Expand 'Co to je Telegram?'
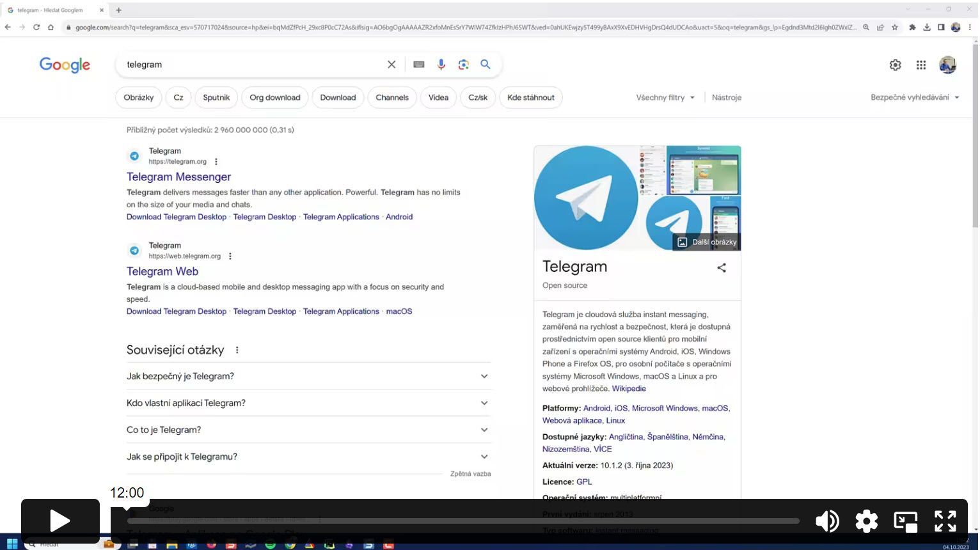Viewport: 980px width, 550px height. click(x=309, y=430)
